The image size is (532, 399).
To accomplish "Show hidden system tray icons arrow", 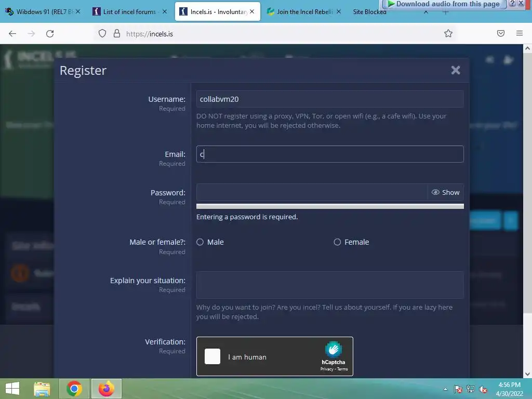I will (445, 390).
